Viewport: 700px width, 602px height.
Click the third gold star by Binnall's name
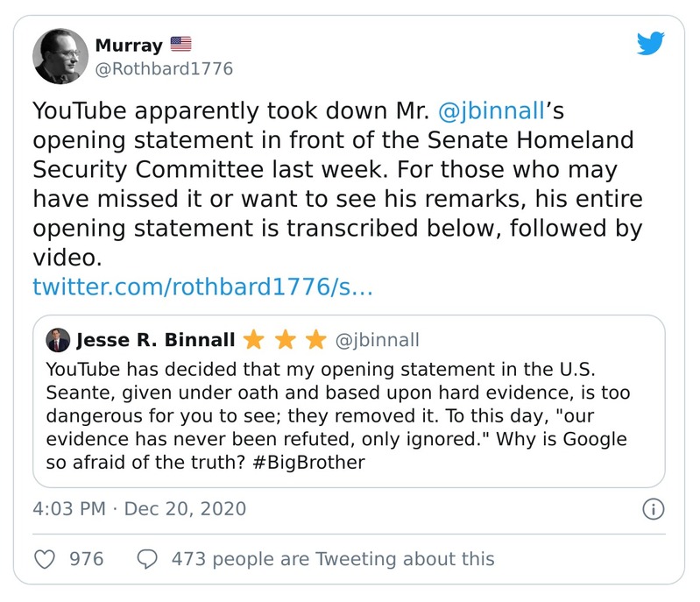tap(316, 339)
